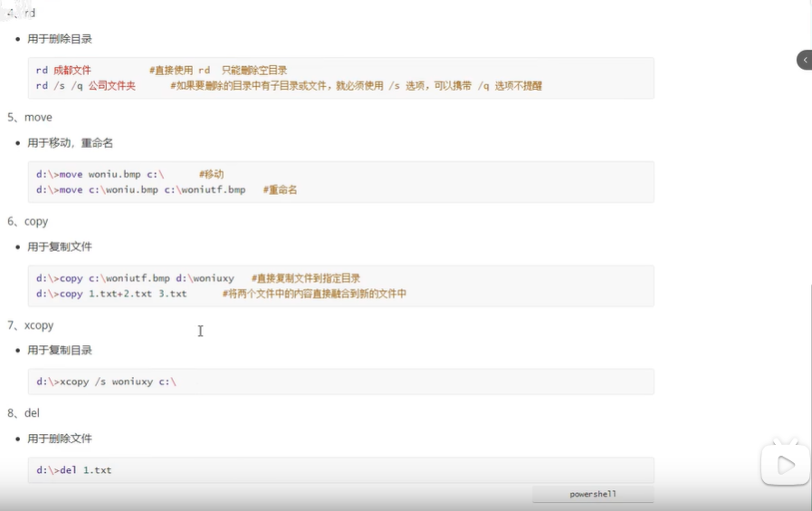Click the comment "#移动"

211,174
